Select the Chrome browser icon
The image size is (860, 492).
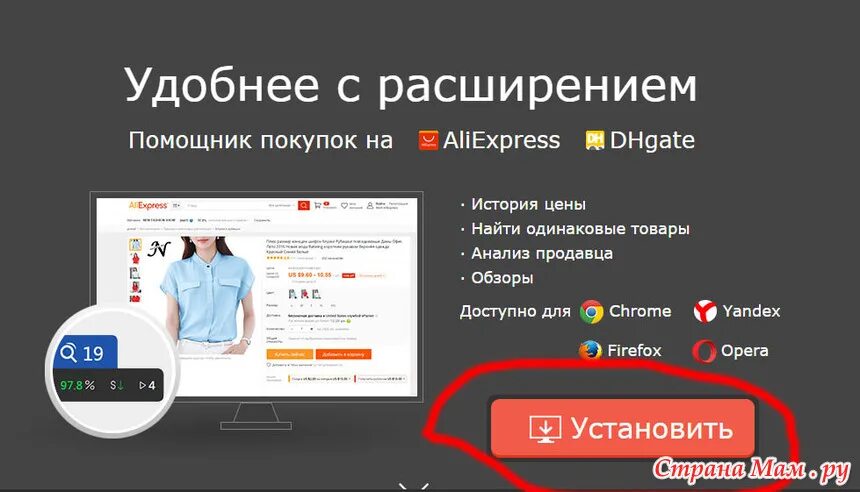592,312
